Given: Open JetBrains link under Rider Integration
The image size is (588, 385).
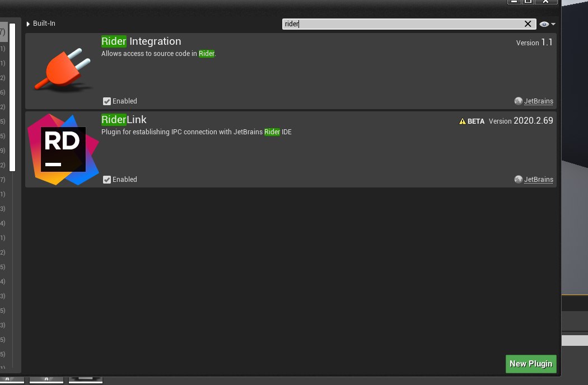Looking at the screenshot, I should click(x=539, y=101).
